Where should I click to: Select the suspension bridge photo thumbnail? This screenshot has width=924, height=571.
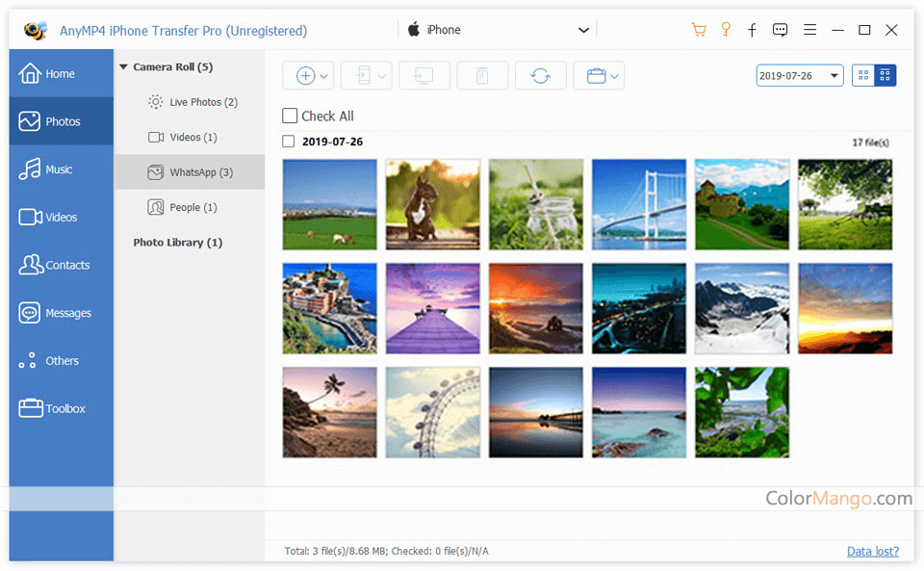(x=638, y=204)
